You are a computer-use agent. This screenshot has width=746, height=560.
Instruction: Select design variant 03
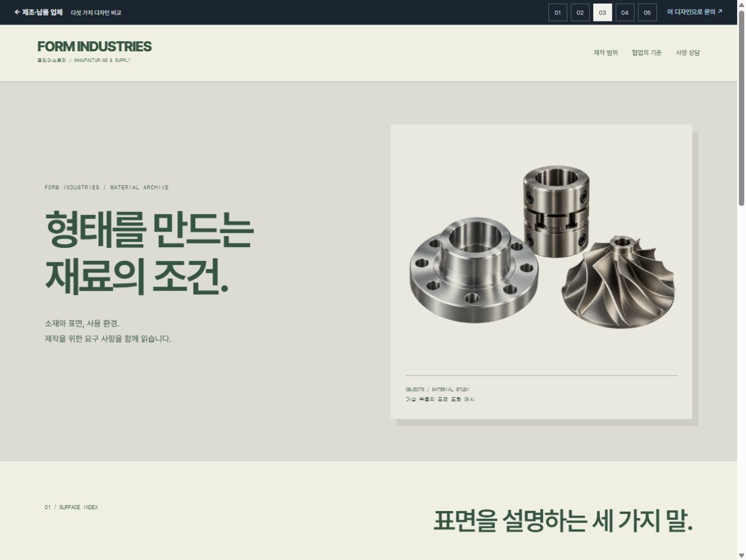[602, 13]
